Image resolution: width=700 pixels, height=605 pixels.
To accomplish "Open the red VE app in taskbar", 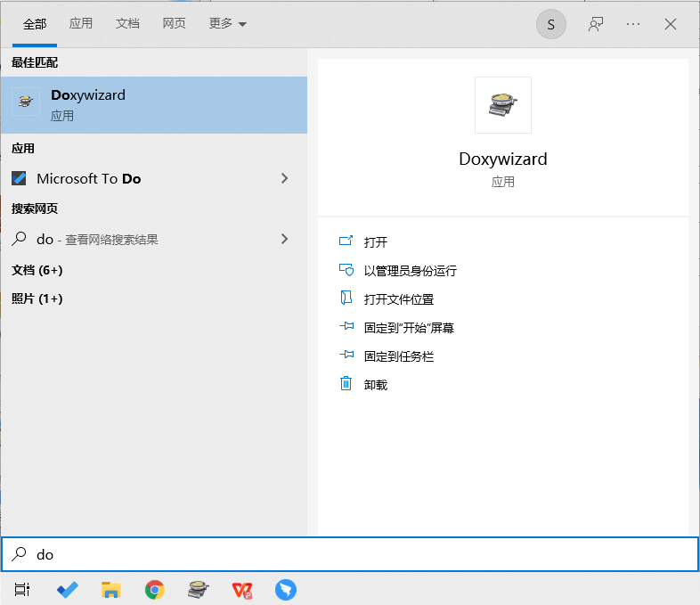I will (241, 589).
